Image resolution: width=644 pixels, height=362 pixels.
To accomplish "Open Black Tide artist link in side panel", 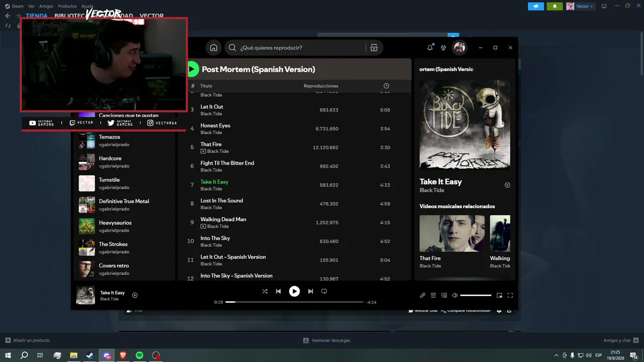I will pyautogui.click(x=432, y=191).
